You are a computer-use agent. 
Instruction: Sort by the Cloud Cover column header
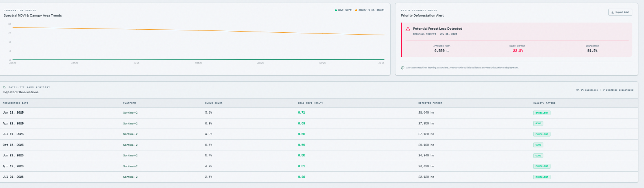pos(214,103)
